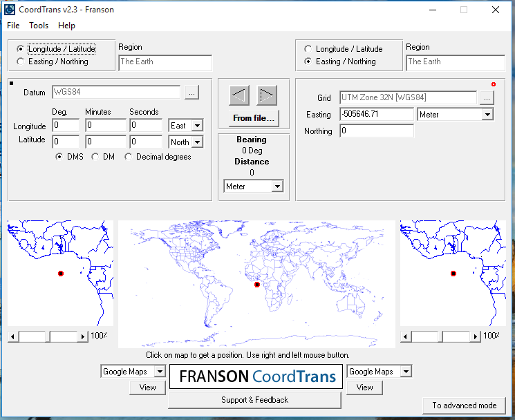Image resolution: width=515 pixels, height=420 pixels.
Task: Open the Help menu
Action: click(x=66, y=26)
